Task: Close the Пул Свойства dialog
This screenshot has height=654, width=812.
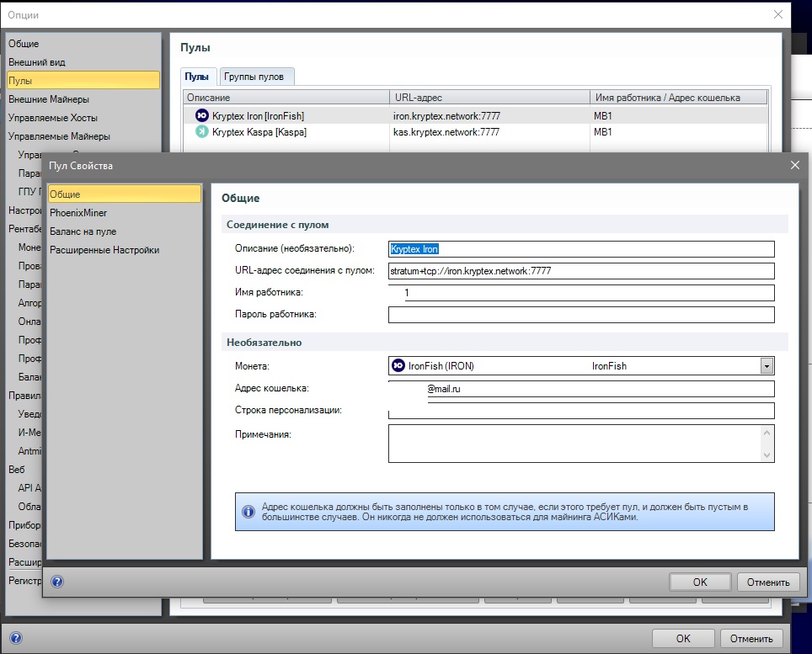Action: coord(795,165)
